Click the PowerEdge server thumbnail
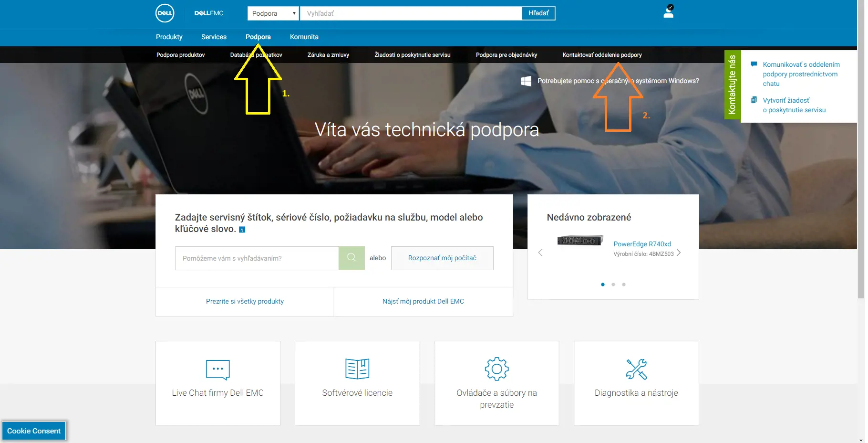This screenshot has height=443, width=868. pos(580,240)
